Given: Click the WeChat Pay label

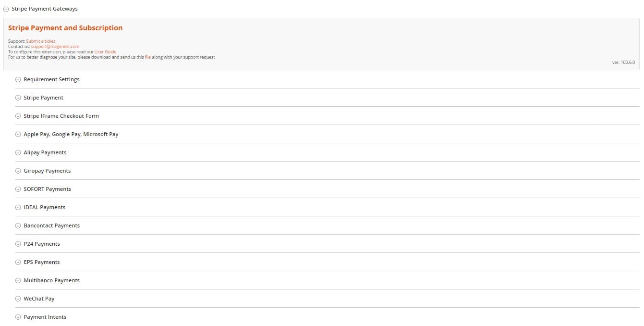Looking at the screenshot, I should tap(39, 299).
